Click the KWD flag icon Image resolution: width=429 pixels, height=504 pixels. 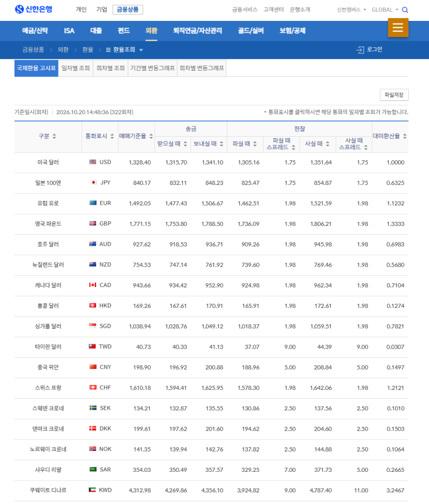coord(92,490)
